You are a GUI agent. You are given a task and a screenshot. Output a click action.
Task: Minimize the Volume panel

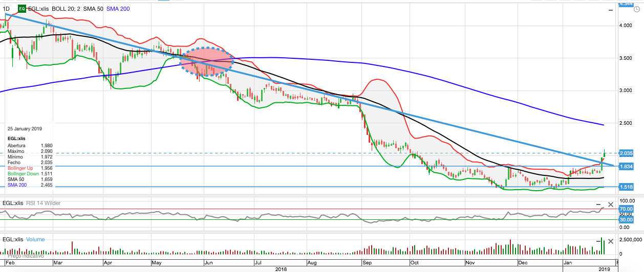(x=599, y=240)
